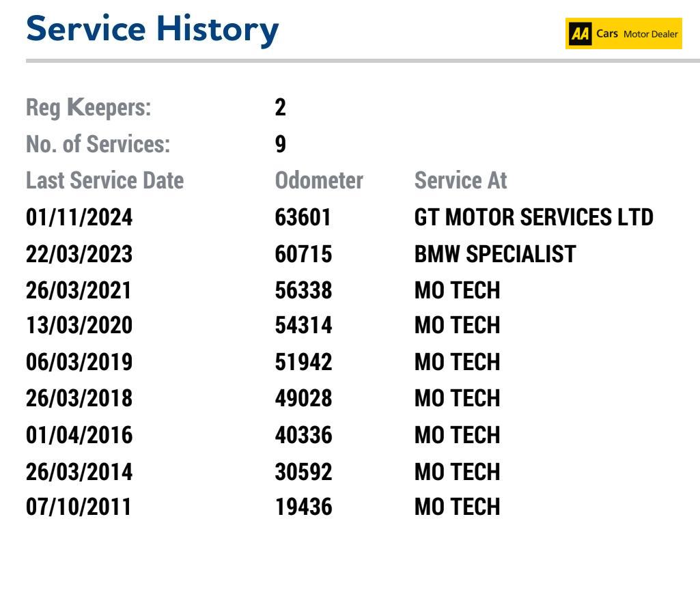Image resolution: width=700 pixels, height=590 pixels.
Task: Click the number of services value 9
Action: coord(281,143)
